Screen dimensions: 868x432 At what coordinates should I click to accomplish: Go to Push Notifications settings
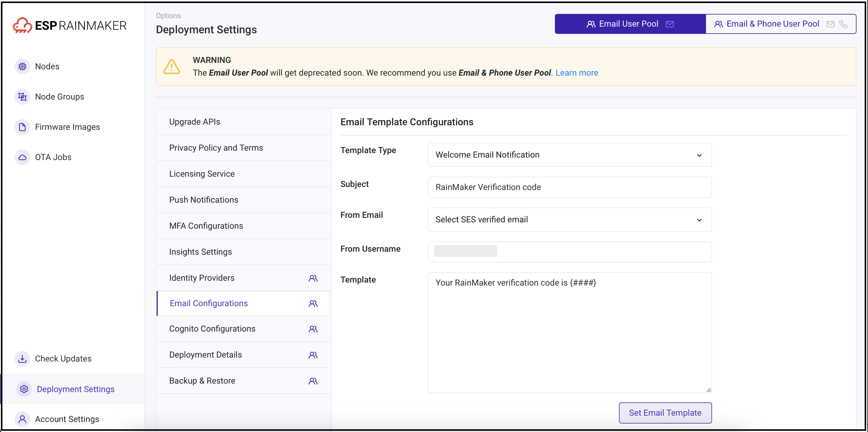pyautogui.click(x=203, y=200)
